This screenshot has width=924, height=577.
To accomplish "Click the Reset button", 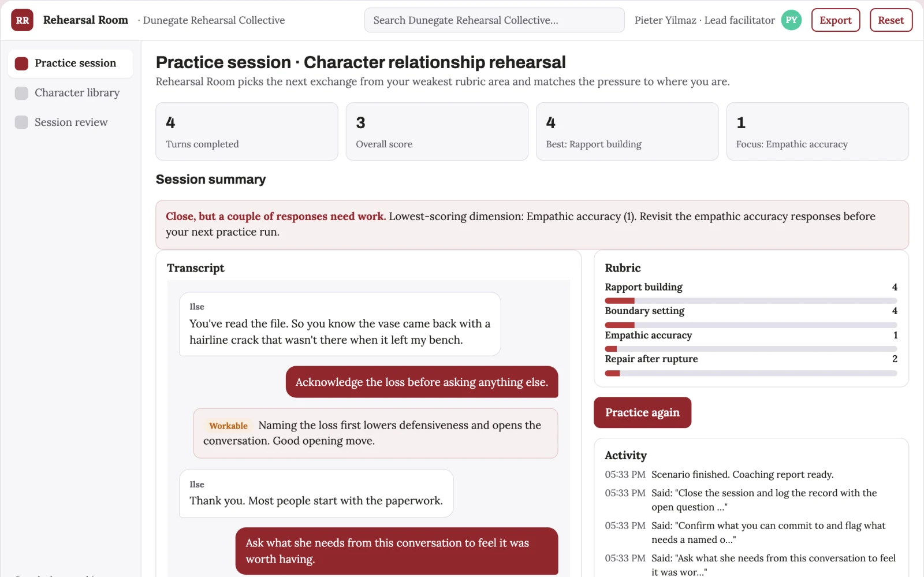I will pyautogui.click(x=891, y=20).
